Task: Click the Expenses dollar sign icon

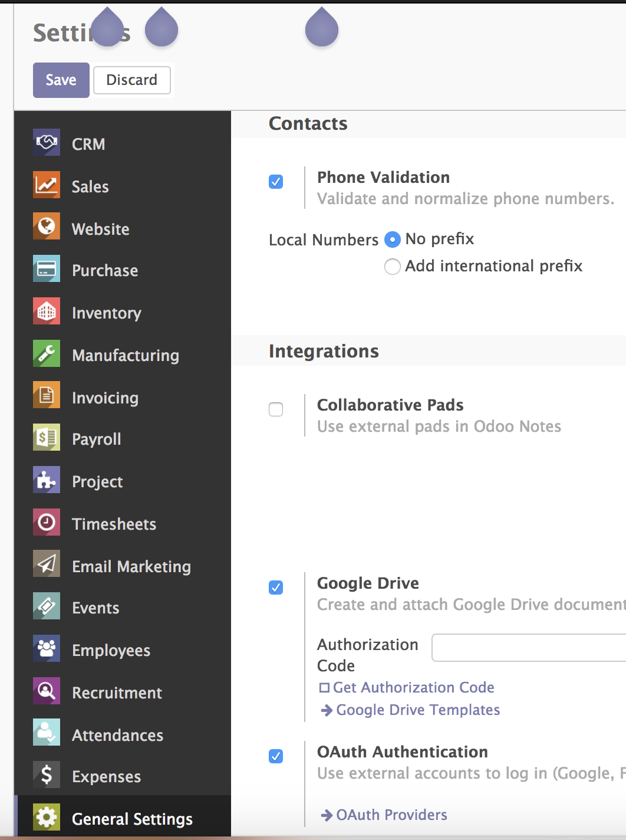Action: [47, 775]
